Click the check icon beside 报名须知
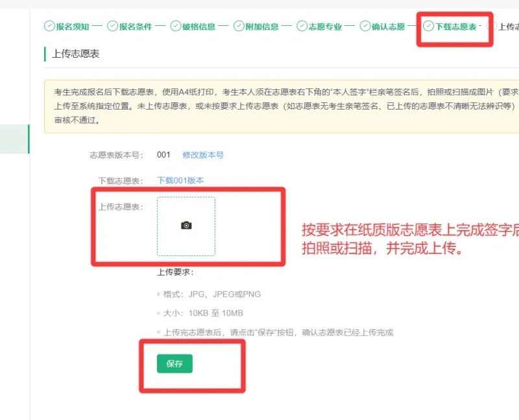The width and height of the screenshot is (519, 420). pos(49,27)
